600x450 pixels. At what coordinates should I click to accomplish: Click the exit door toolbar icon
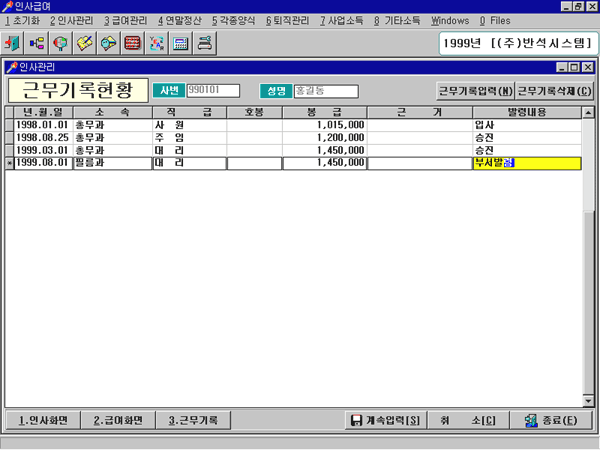tap(14, 44)
